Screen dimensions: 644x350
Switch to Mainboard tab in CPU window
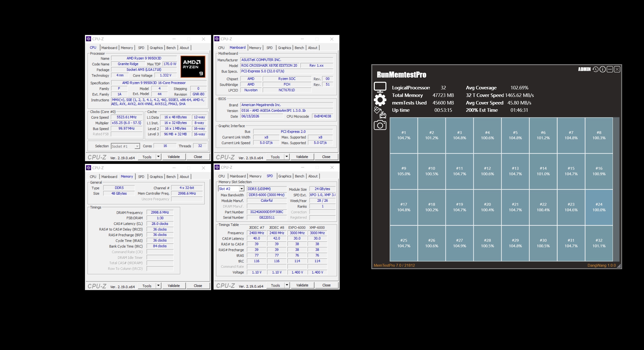pyautogui.click(x=109, y=48)
